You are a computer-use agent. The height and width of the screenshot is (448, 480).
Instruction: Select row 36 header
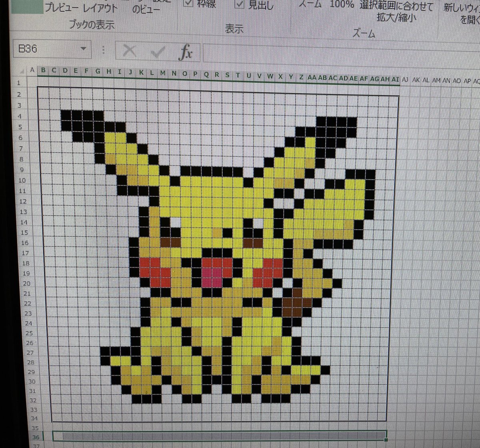pyautogui.click(x=36, y=438)
